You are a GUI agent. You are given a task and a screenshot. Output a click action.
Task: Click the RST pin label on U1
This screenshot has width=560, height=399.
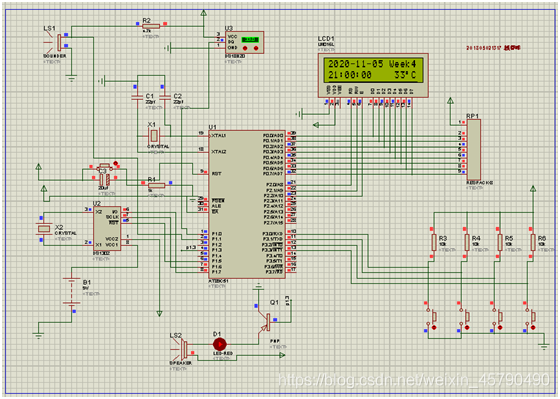(x=216, y=174)
